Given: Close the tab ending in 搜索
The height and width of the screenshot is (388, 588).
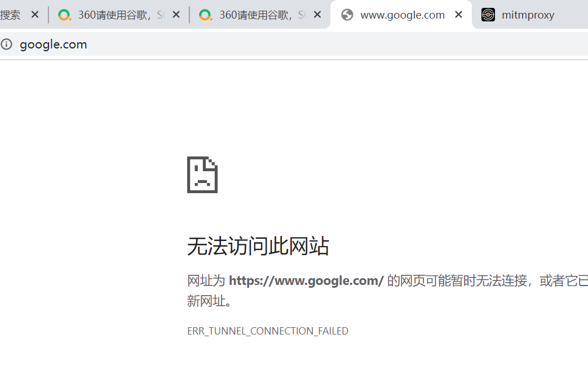Looking at the screenshot, I should click(x=35, y=15).
